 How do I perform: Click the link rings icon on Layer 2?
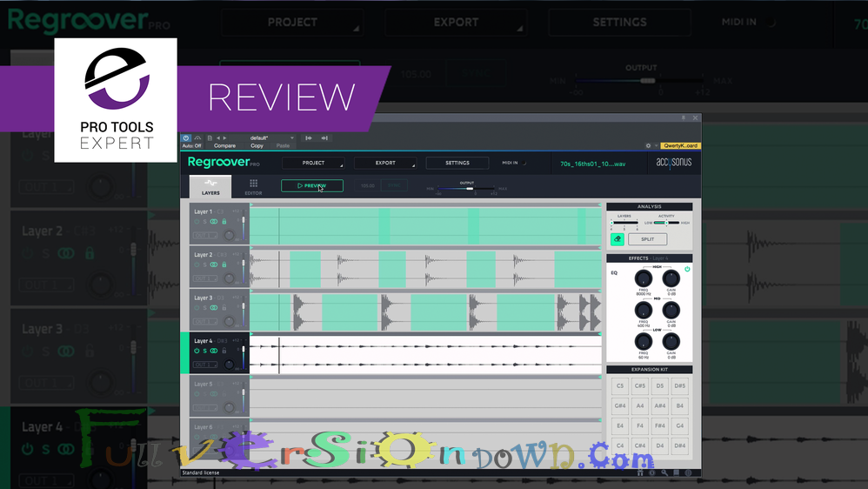[x=214, y=265]
